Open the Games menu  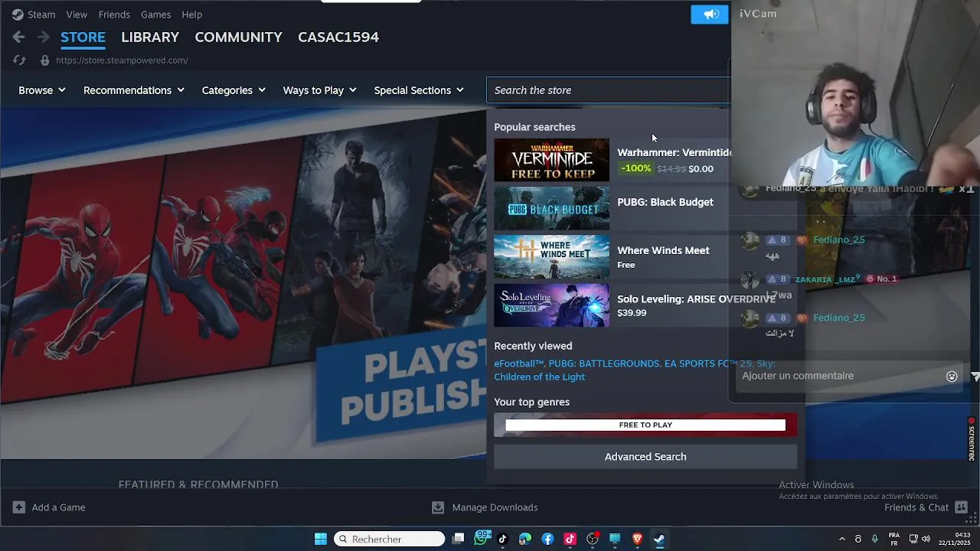point(155,15)
